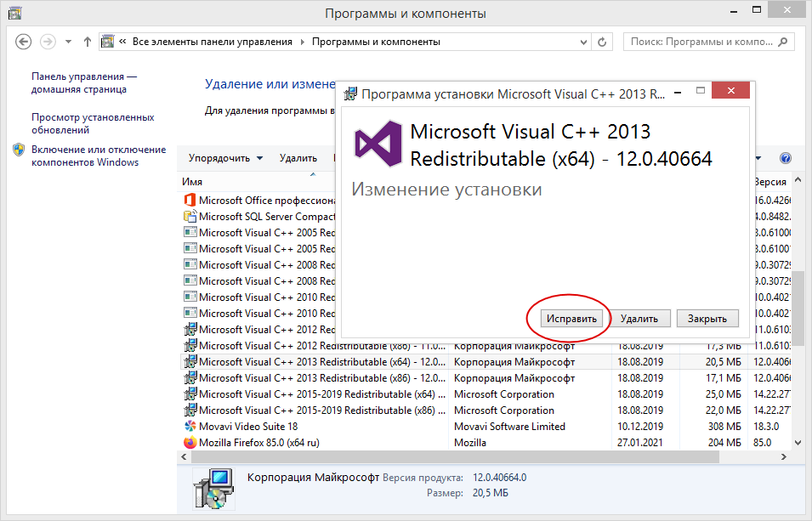Open the view options dropdown arrow
Viewport: 812px width, 521px height.
758,158
